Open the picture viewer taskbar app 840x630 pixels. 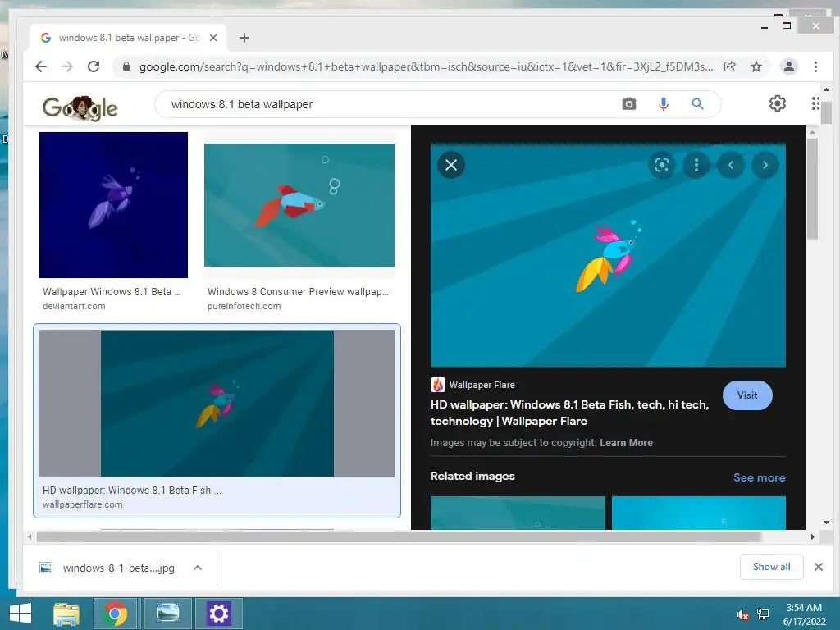tap(167, 614)
